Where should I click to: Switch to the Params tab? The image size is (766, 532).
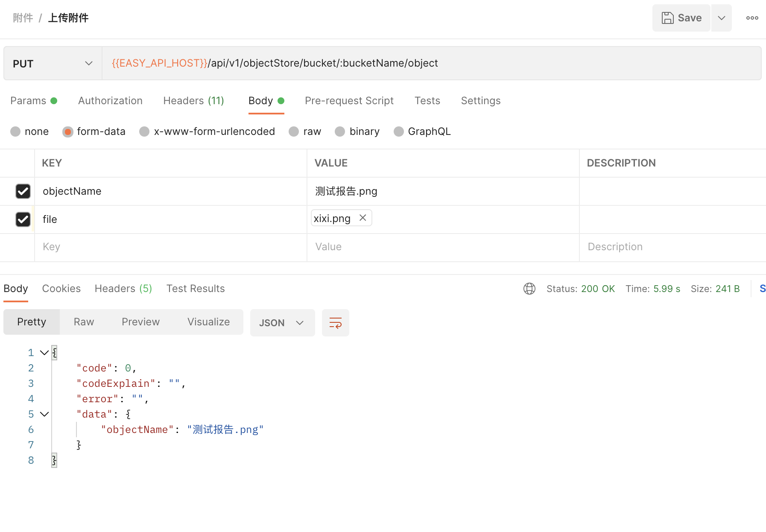tap(34, 101)
